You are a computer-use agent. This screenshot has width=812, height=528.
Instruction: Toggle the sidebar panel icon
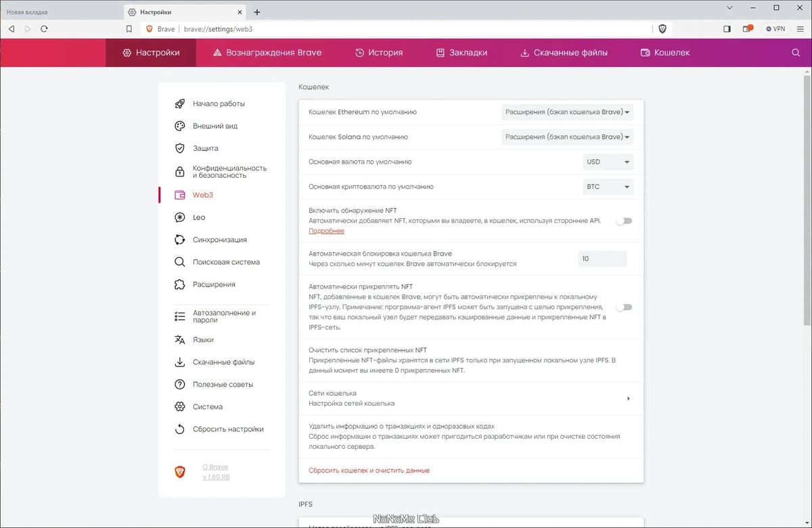[x=727, y=29]
